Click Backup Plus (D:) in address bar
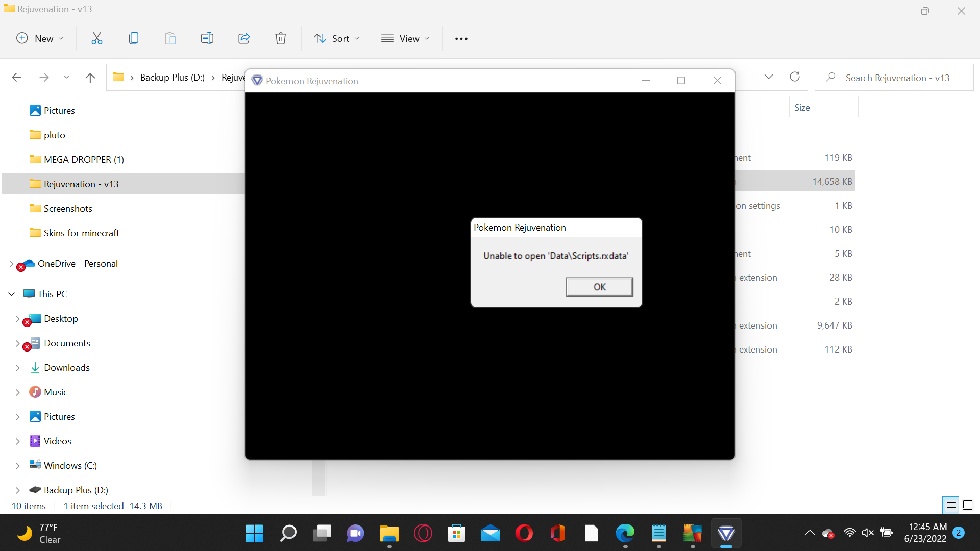The width and height of the screenshot is (980, 551). [x=172, y=77]
